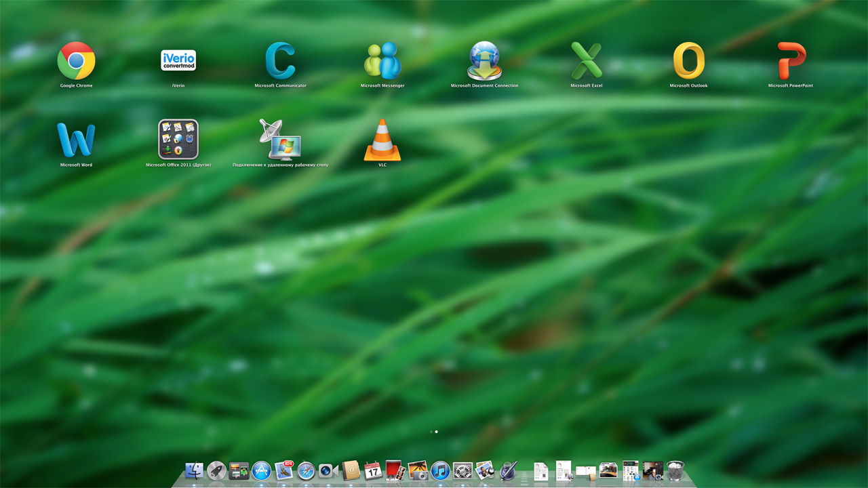Open the iVerio convertmod app
Screen dimensions: 868x488
tap(178, 61)
